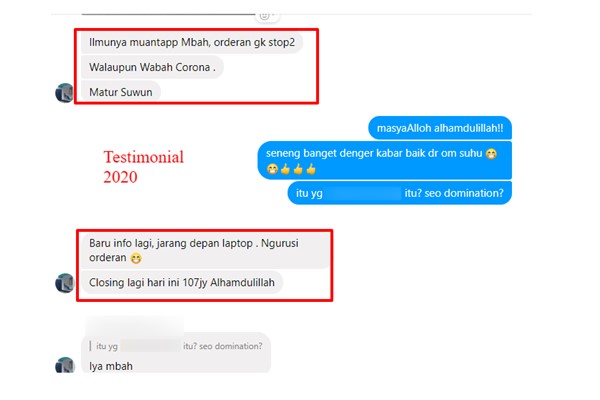Open sender avatar beside Iya mbah reply
The image size is (600, 400).
[x=64, y=365]
